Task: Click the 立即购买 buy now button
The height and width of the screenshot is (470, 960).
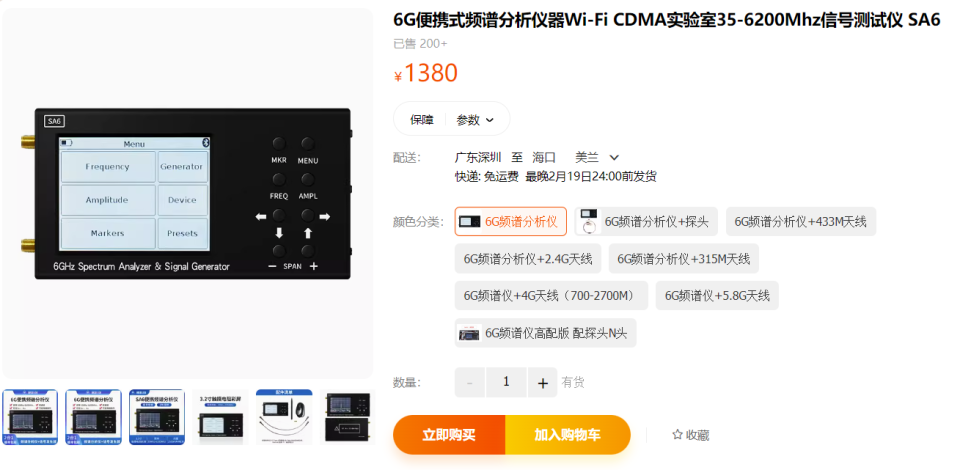Action: tap(449, 435)
